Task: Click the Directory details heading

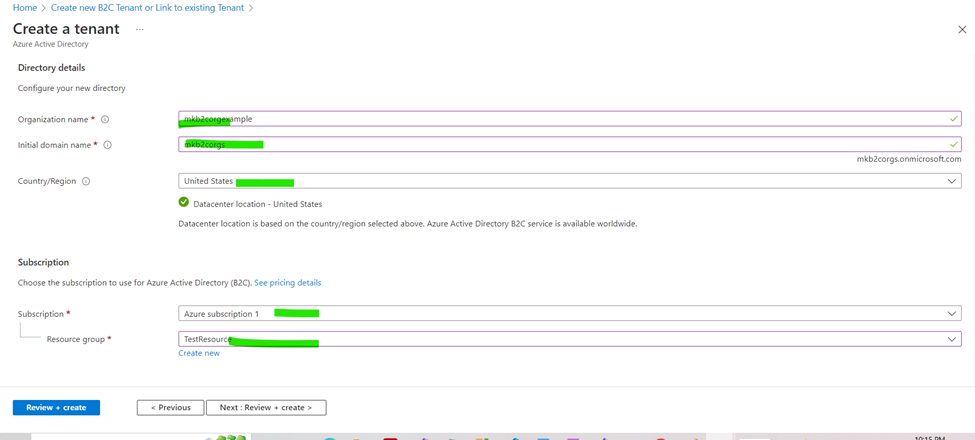Action: point(52,67)
